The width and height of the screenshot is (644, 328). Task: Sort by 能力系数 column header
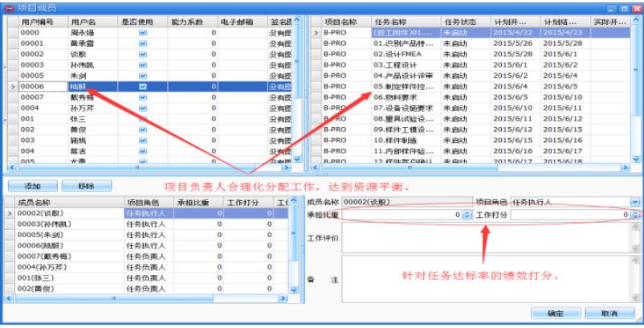(x=193, y=22)
